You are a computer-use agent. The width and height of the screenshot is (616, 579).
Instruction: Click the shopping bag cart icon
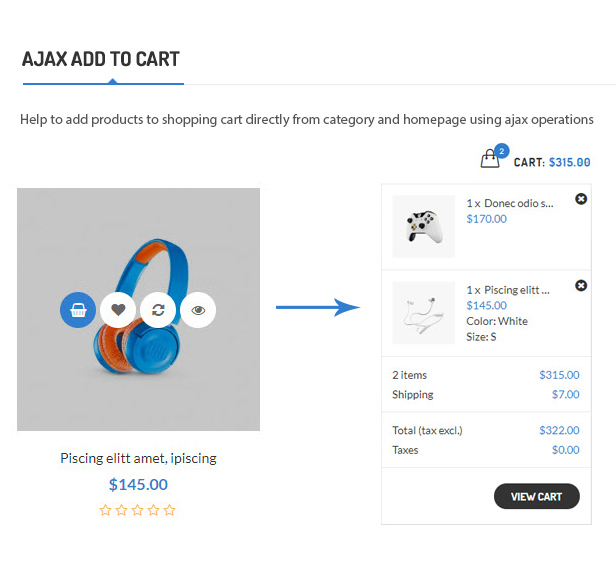coord(490,159)
